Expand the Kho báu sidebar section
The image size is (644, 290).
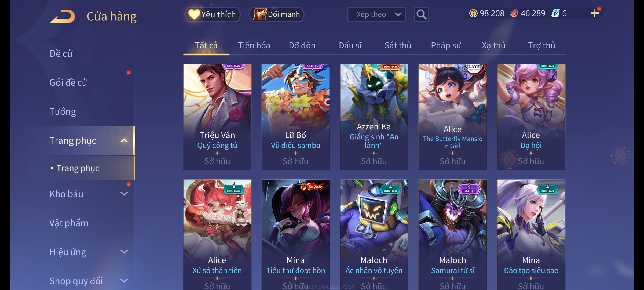[124, 194]
